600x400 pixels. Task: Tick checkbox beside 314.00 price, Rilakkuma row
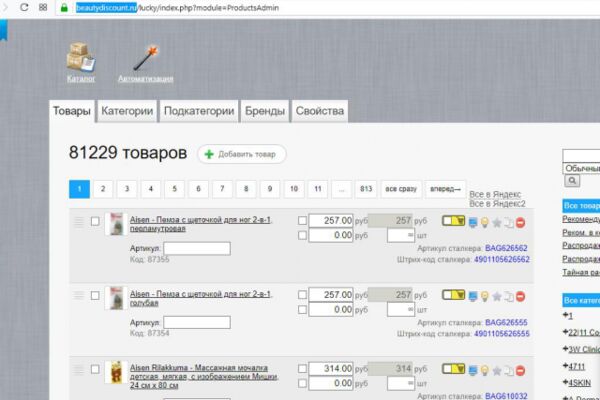click(x=302, y=369)
